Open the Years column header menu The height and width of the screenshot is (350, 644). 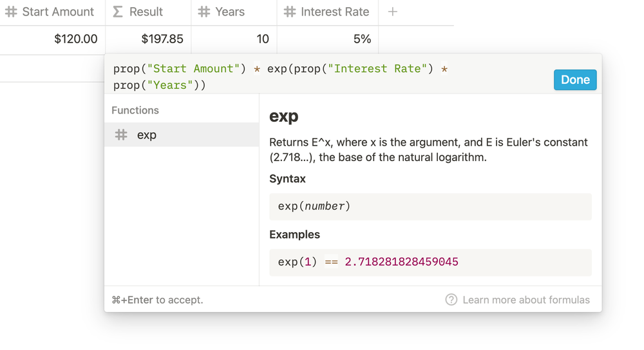pyautogui.click(x=230, y=12)
